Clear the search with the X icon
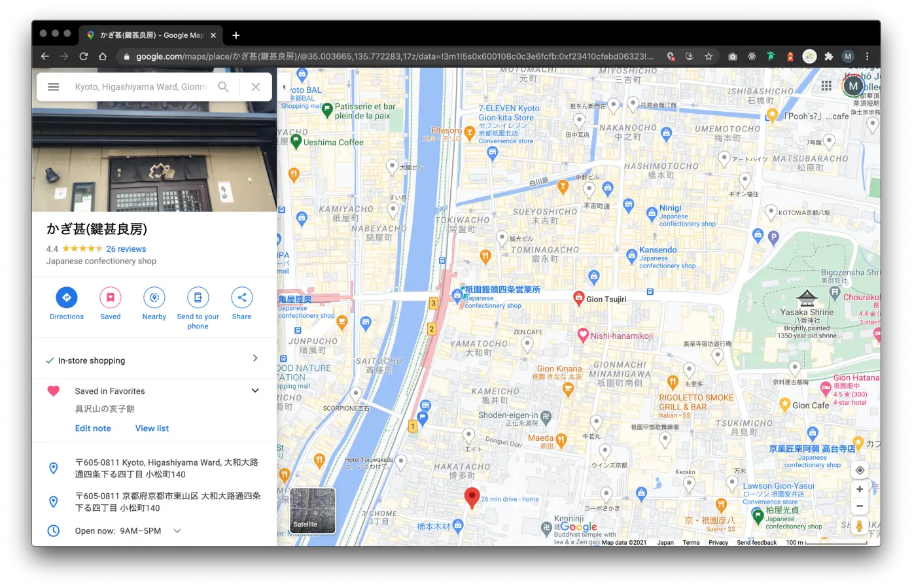 256,87
